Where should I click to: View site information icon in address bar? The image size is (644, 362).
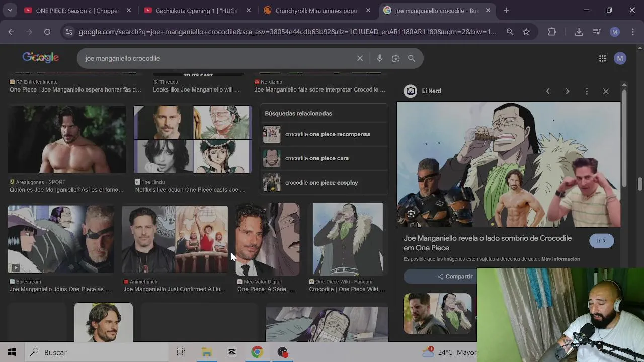[x=69, y=32]
